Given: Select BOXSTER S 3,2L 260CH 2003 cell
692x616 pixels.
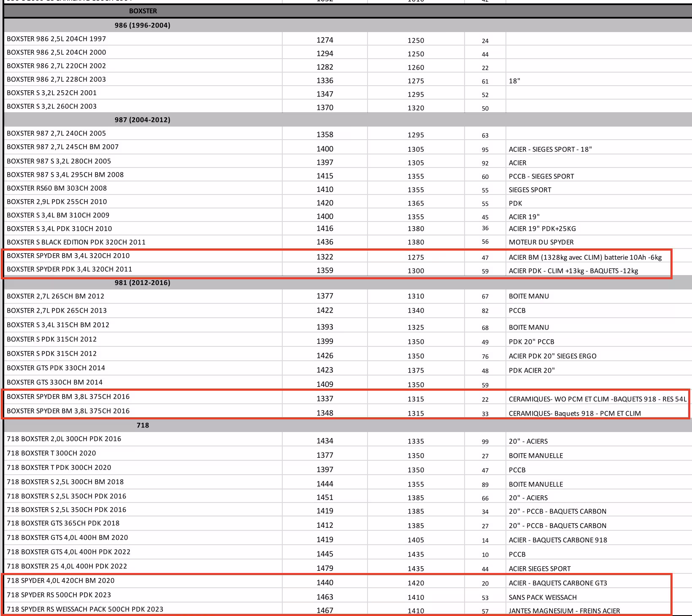Looking at the screenshot, I should click(x=143, y=106).
